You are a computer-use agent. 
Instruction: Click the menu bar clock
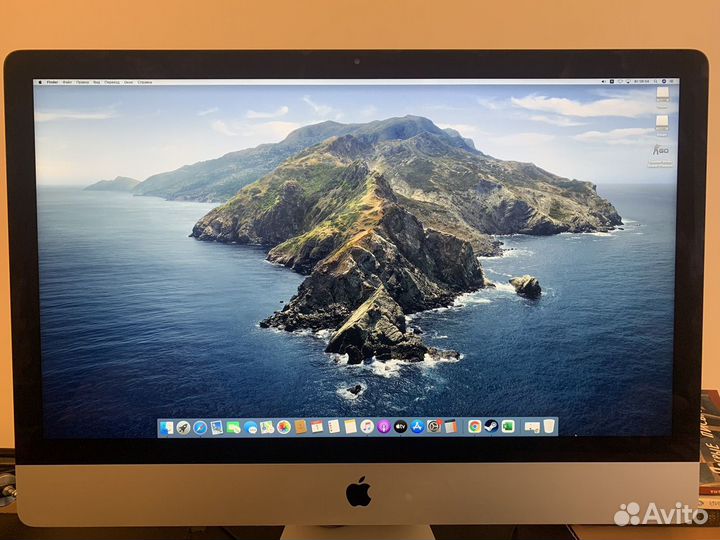tap(642, 82)
